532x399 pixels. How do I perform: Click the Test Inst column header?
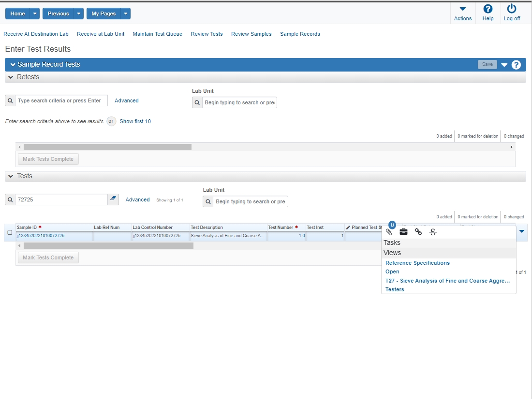(325, 228)
